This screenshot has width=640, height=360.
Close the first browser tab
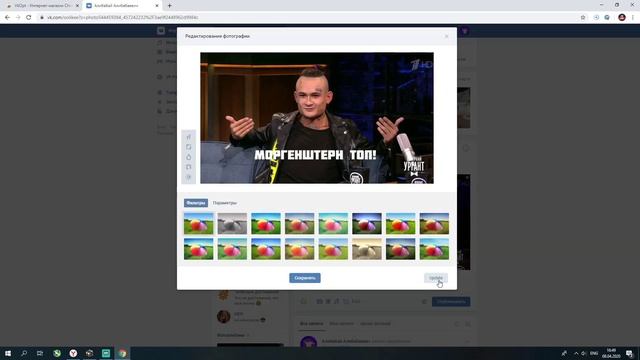click(77, 6)
